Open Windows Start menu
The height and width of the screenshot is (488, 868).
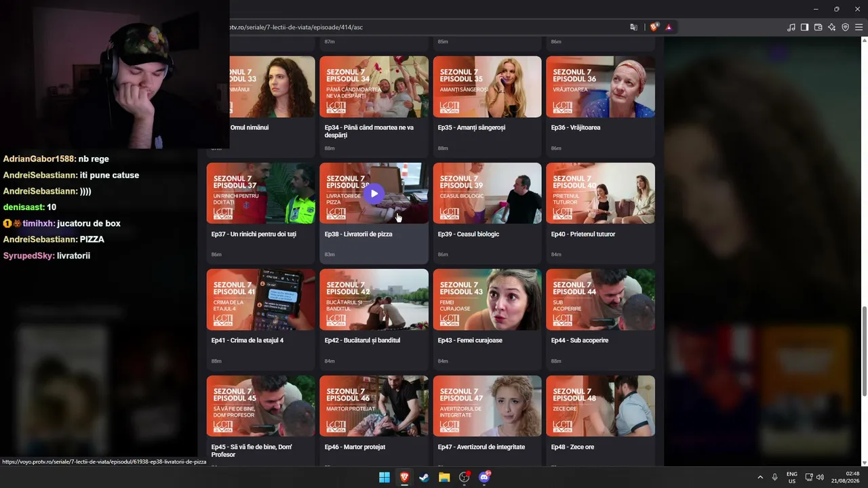click(x=384, y=477)
